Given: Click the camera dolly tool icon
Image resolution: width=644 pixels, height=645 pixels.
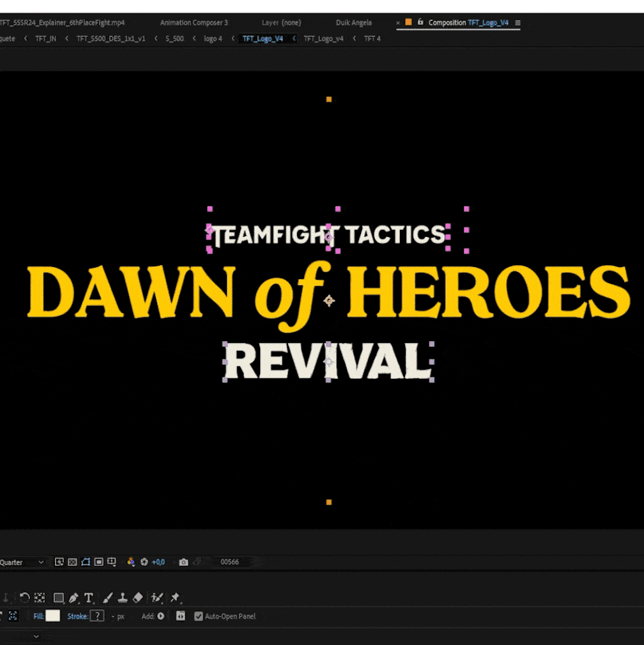Looking at the screenshot, I should pyautogui.click(x=6, y=597).
